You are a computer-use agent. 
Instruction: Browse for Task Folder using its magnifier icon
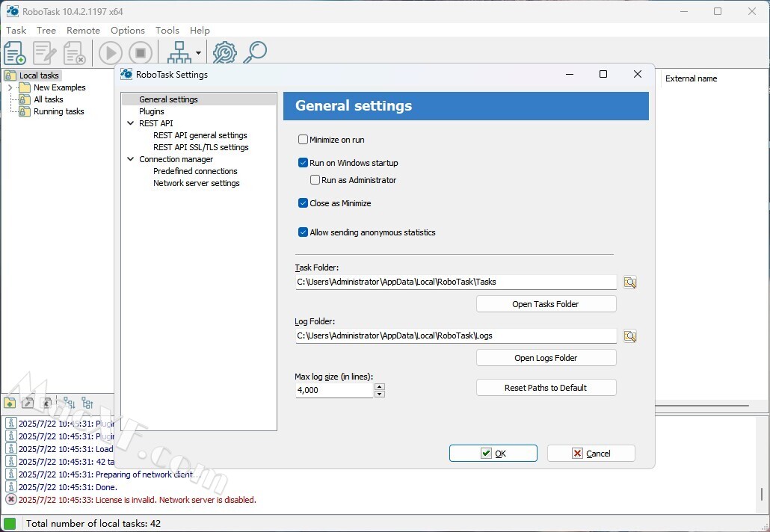pyautogui.click(x=630, y=282)
